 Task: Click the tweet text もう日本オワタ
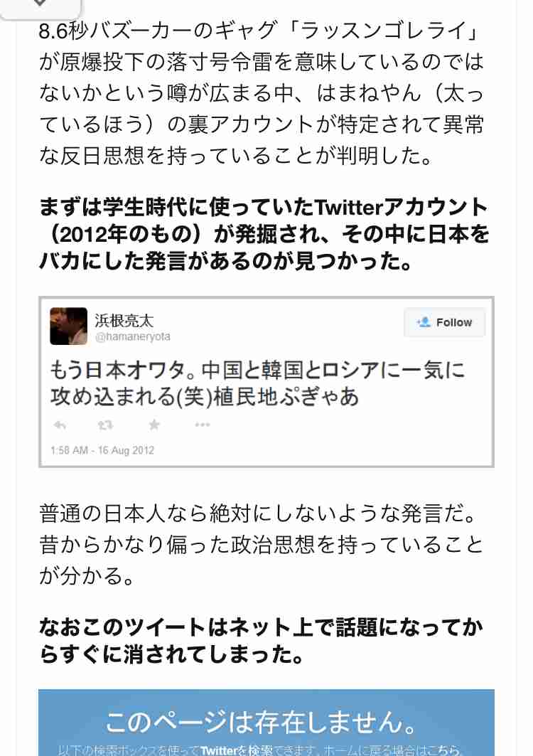257,383
